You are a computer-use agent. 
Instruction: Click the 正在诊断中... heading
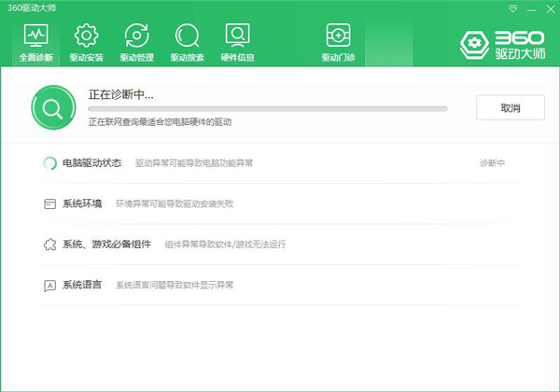(x=121, y=94)
